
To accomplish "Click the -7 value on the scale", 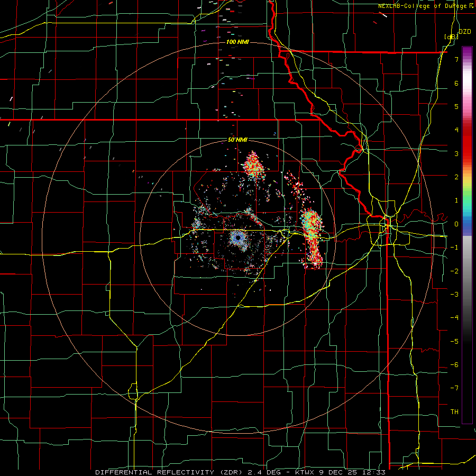I will click(x=454, y=388).
